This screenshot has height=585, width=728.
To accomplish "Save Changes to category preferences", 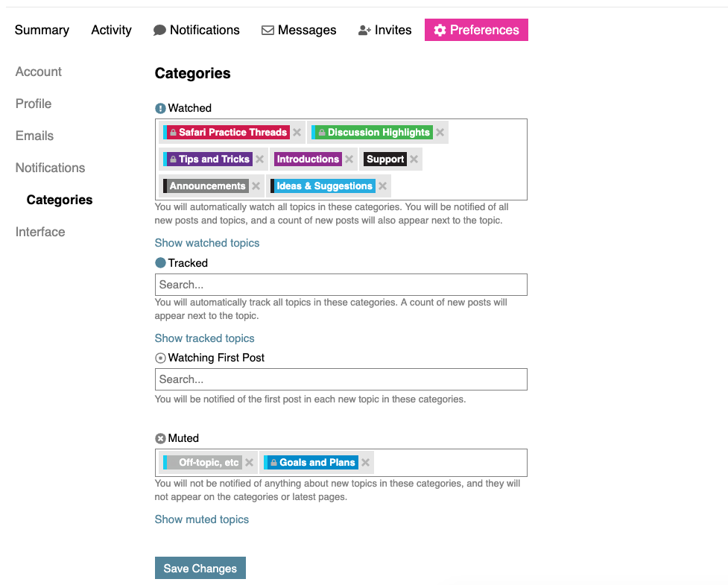I will tap(200, 568).
